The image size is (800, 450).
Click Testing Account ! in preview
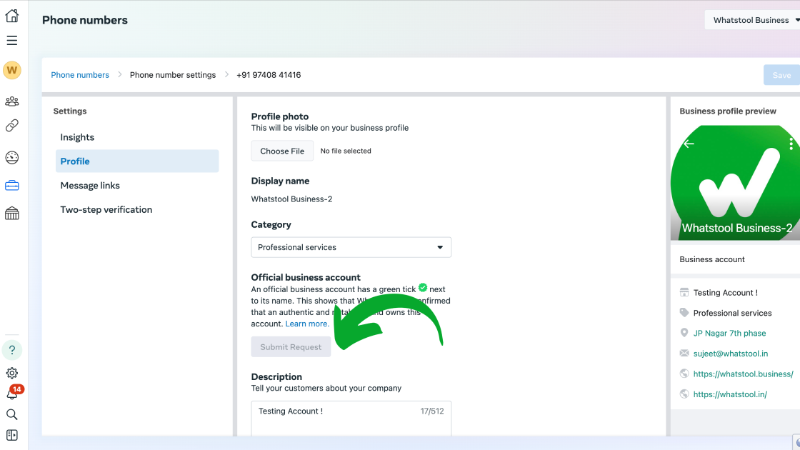pyautogui.click(x=725, y=293)
